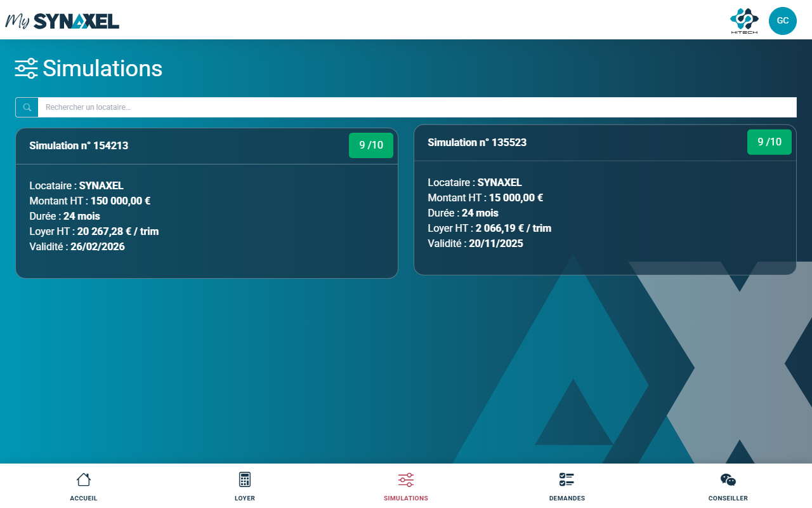Click Validité 20/11/2025 line

coord(476,243)
